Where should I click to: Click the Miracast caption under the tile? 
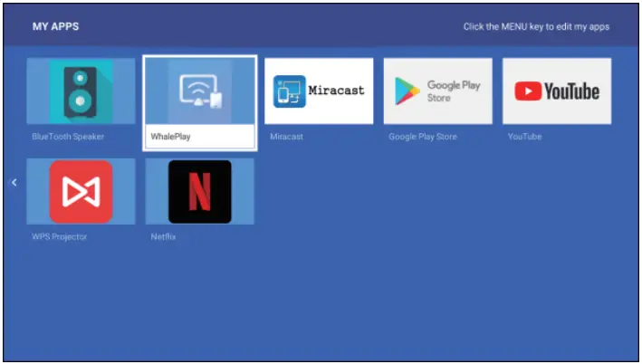[x=287, y=137]
